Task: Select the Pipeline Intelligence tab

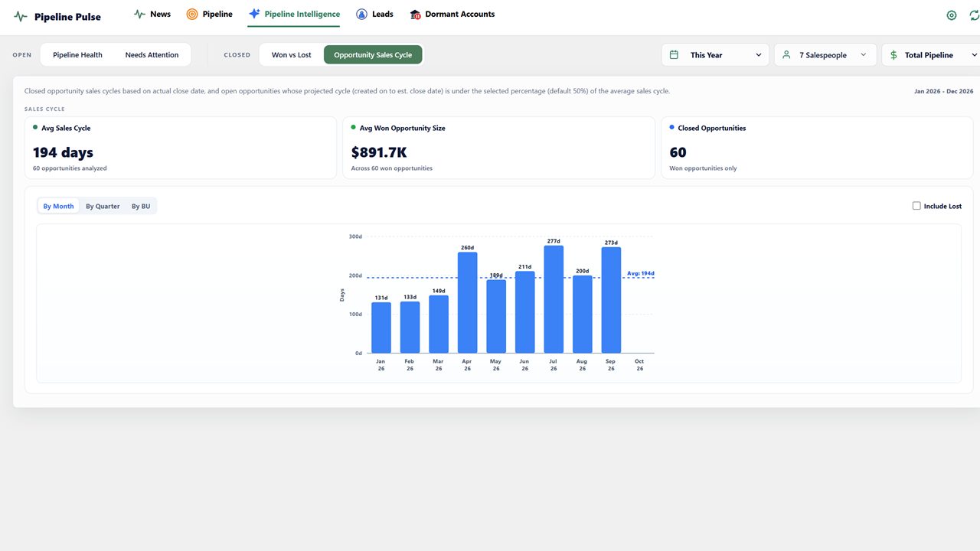Action: click(294, 14)
